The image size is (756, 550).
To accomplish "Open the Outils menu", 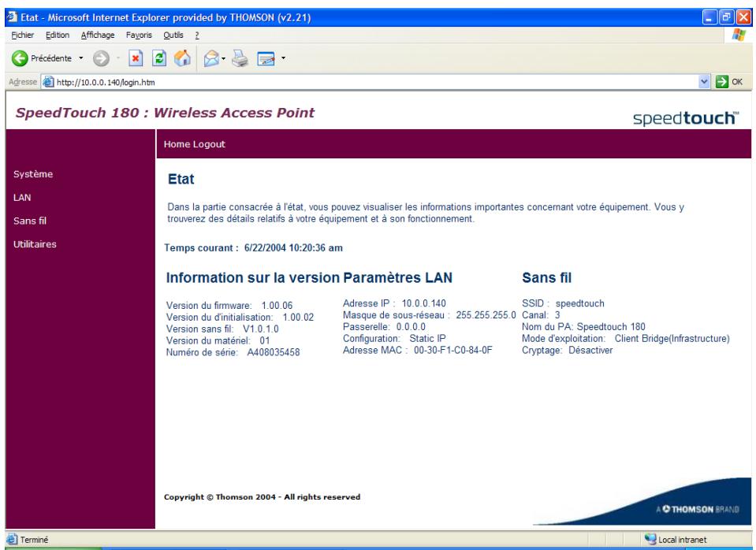I will click(x=173, y=35).
